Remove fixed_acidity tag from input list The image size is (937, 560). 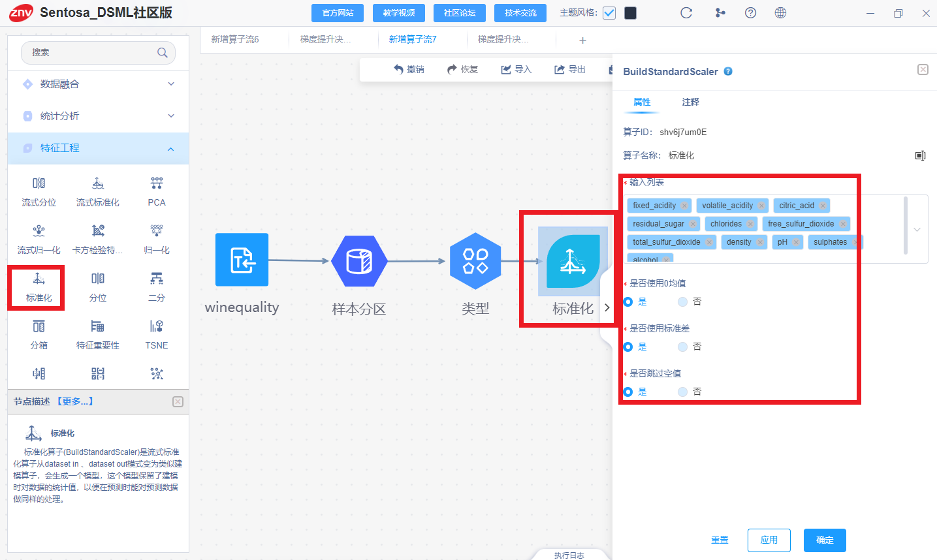click(x=684, y=206)
